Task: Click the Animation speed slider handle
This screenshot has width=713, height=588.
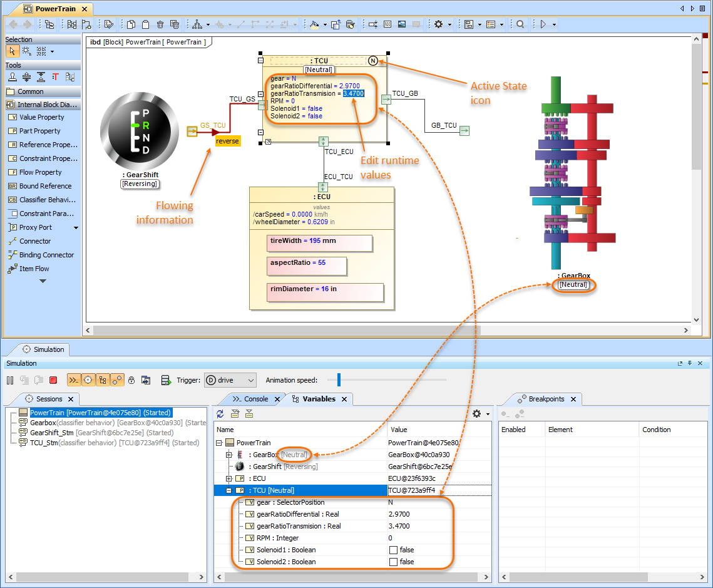Action: point(337,379)
